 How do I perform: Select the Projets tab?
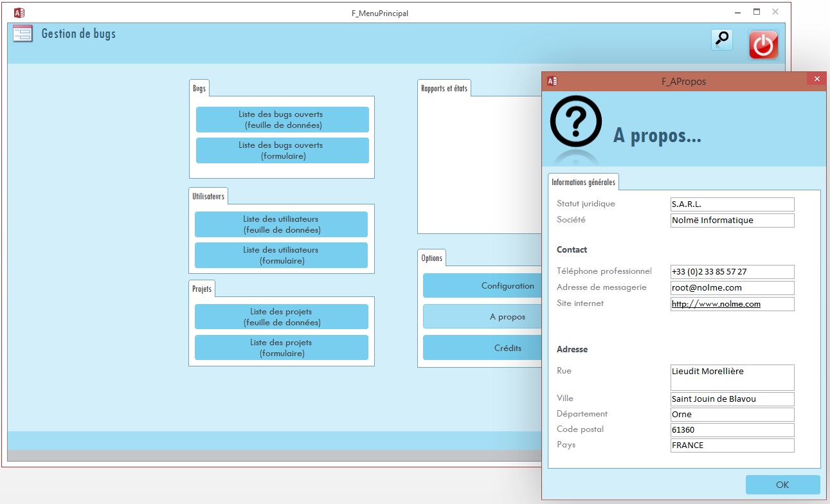(202, 289)
